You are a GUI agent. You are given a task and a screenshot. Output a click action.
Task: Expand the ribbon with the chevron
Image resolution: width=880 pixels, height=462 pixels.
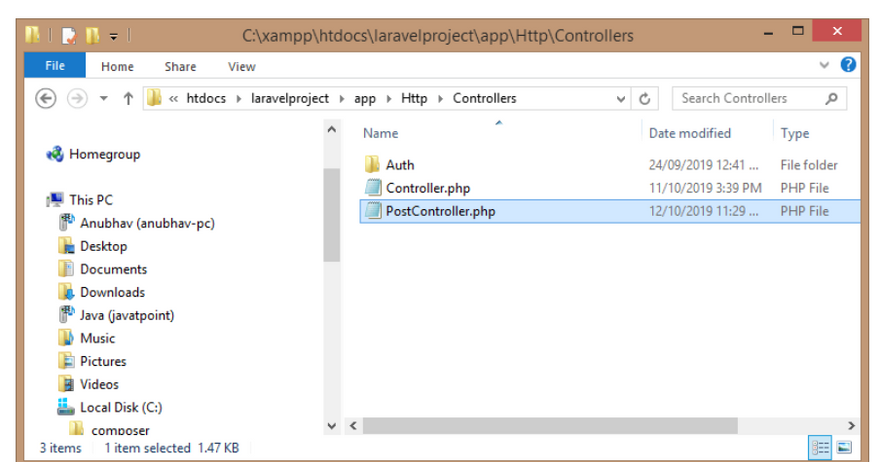coord(825,66)
